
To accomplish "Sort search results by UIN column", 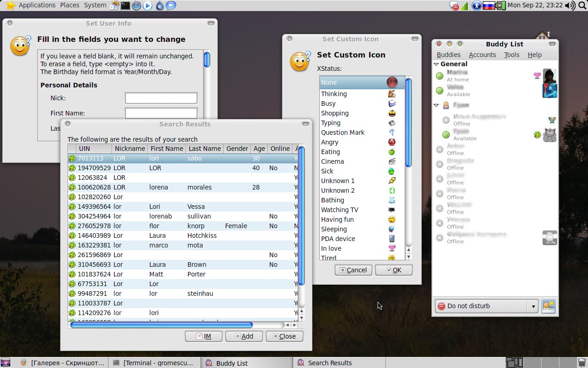I will 95,149.
